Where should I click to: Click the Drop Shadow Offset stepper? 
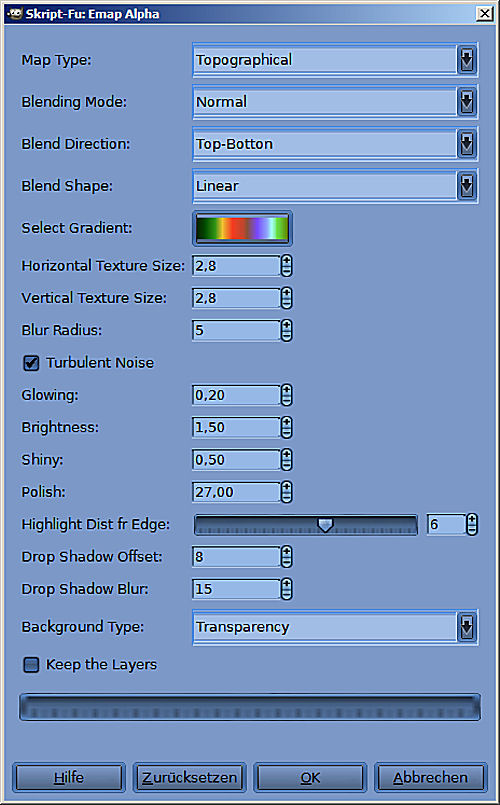[286, 557]
